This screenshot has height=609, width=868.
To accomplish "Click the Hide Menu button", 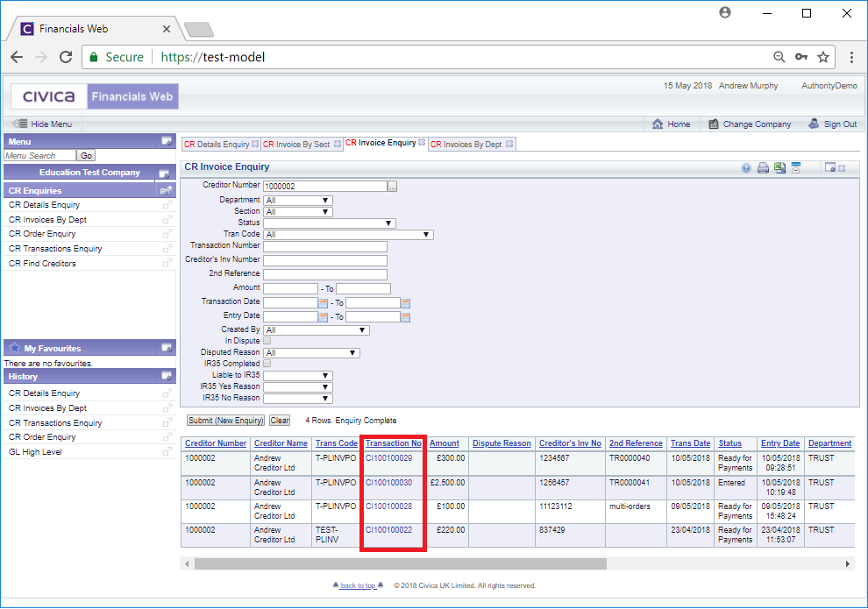I will [x=43, y=124].
